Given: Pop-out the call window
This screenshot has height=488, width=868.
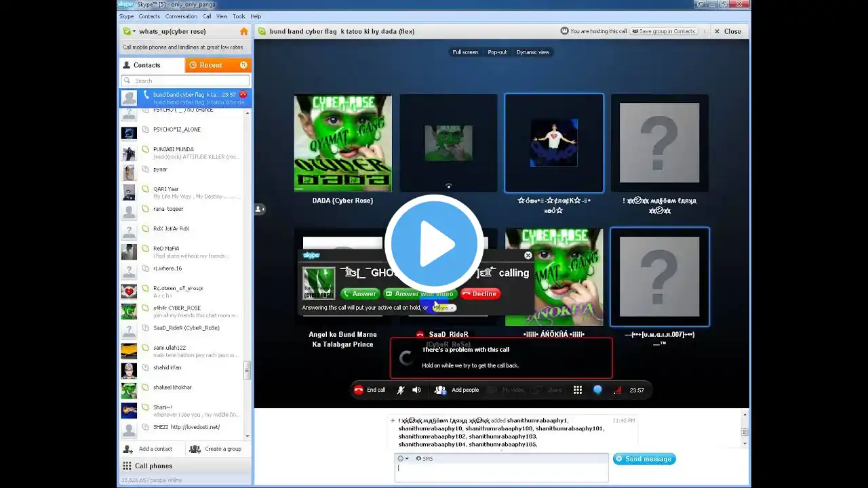Looking at the screenshot, I should click(497, 52).
